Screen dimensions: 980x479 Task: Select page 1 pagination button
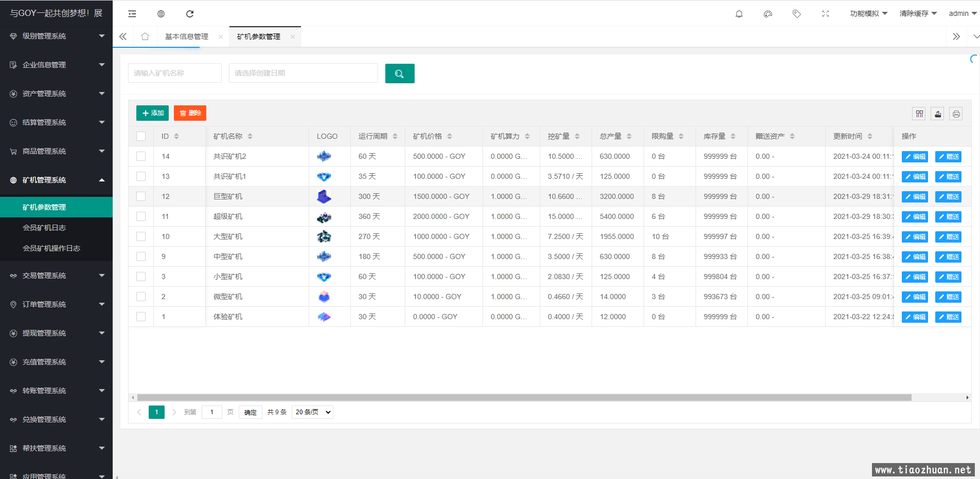[157, 412]
